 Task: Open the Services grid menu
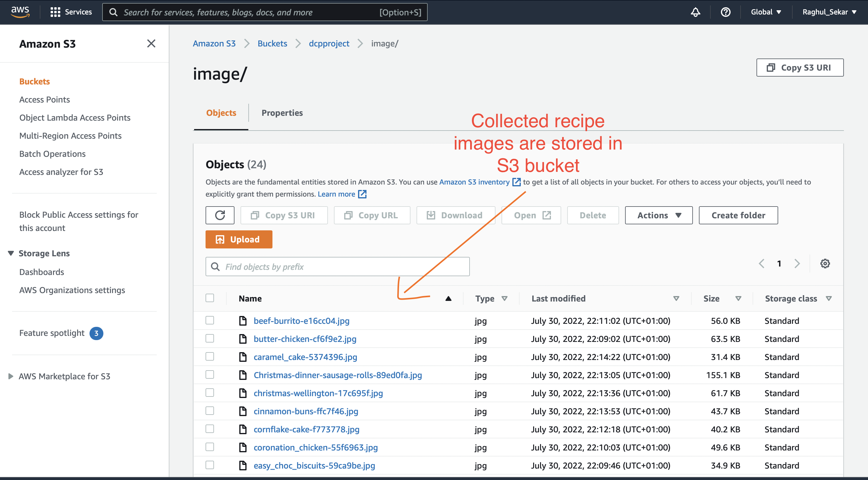click(x=55, y=12)
